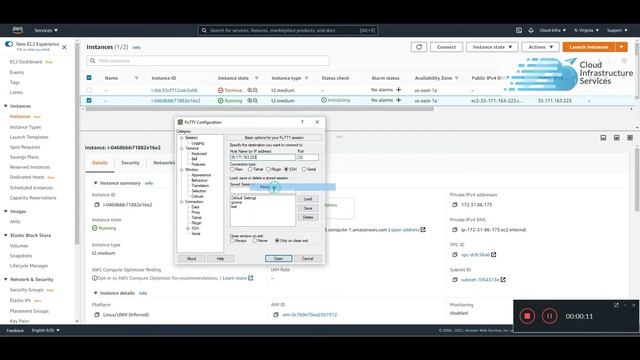
Task: Copy the private IPv4 DNS name
Action: click(455, 230)
